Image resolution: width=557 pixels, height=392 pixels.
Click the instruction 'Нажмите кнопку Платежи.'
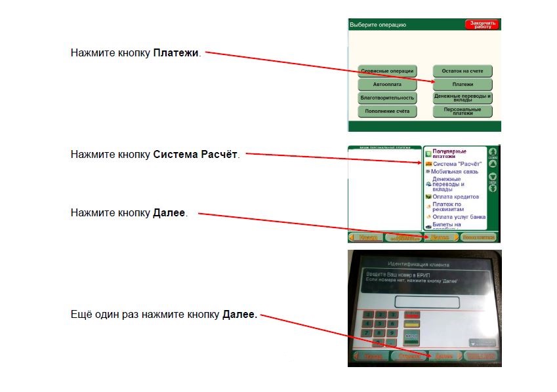[136, 53]
